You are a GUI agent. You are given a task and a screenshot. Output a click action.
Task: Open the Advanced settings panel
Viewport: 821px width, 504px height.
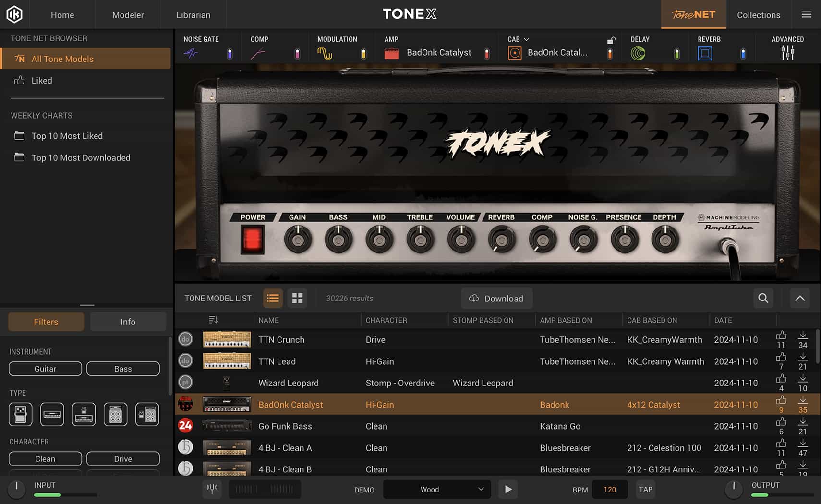click(787, 53)
